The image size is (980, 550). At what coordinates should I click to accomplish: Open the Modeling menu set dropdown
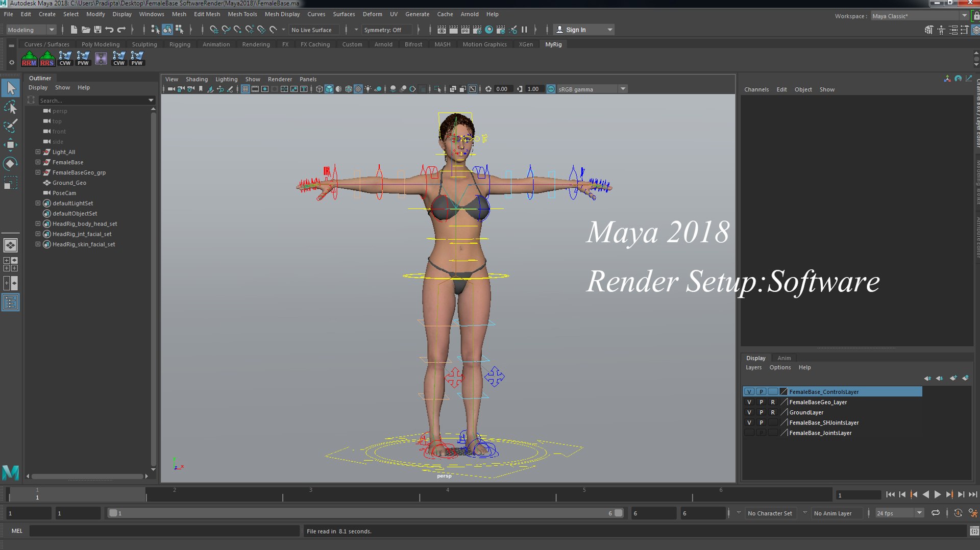31,30
